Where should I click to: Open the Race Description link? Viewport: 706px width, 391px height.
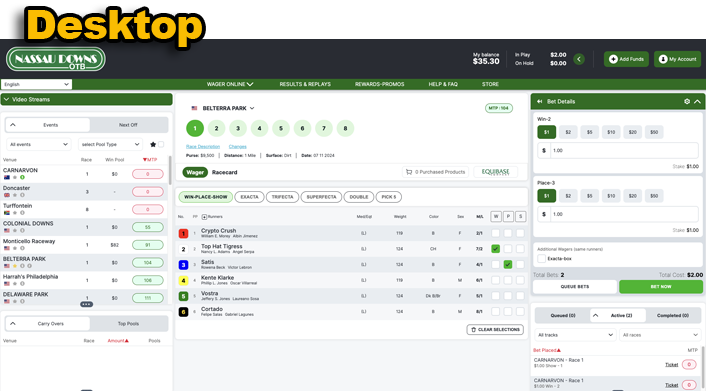[x=203, y=146]
